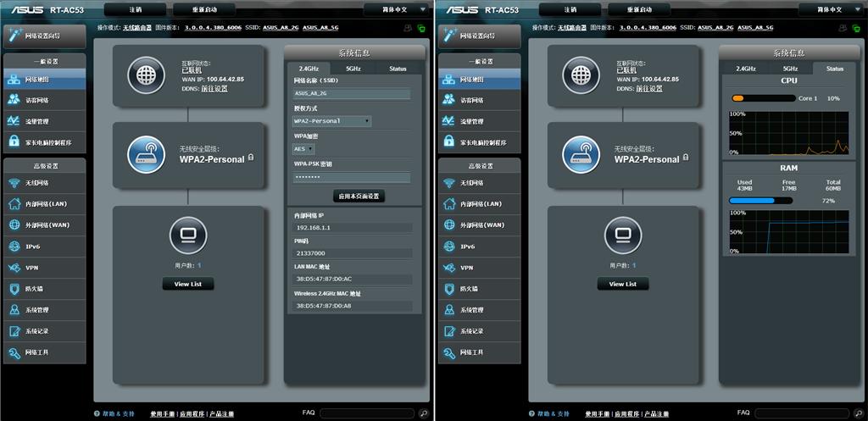The image size is (868, 421).
Task: Open 前往设置 DDNS link in right screenshot
Action: pos(648,88)
